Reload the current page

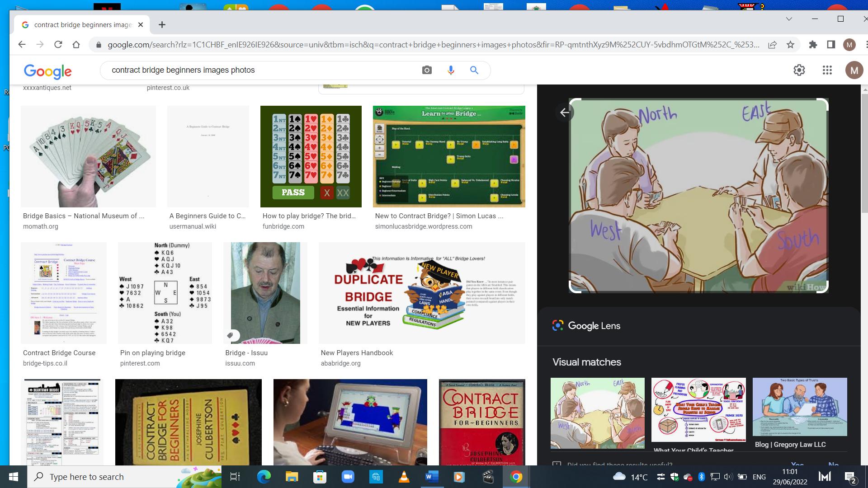(x=58, y=45)
